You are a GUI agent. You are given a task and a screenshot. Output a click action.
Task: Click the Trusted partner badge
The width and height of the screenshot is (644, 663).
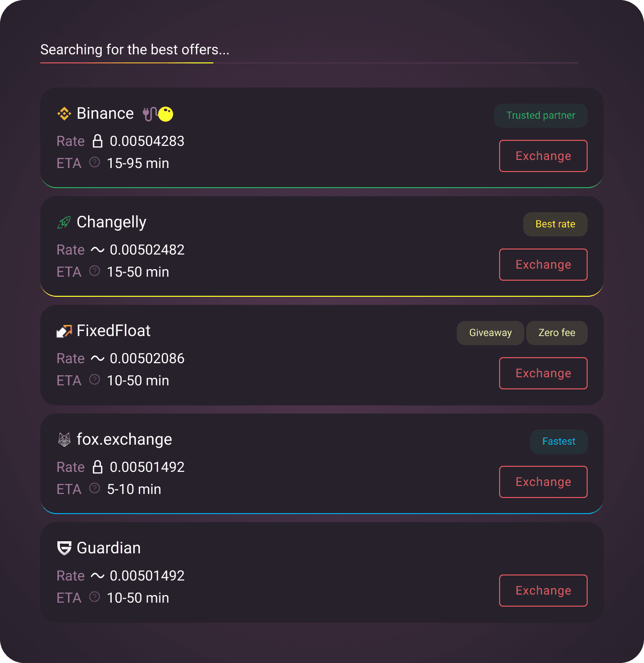pyautogui.click(x=541, y=116)
